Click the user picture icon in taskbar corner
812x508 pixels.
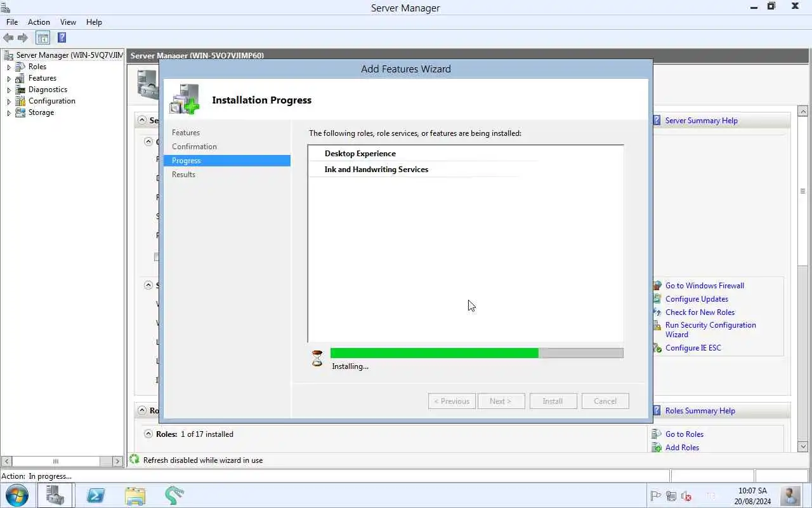point(790,495)
